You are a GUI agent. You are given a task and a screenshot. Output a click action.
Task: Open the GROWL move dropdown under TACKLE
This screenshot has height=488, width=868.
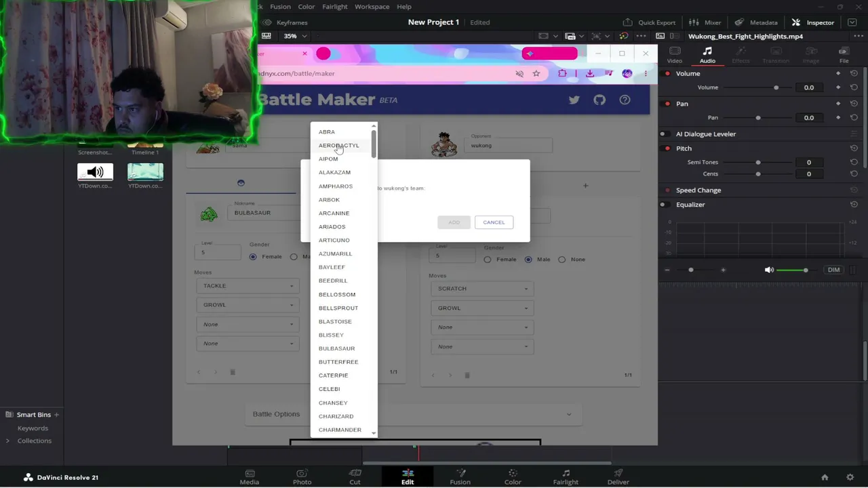[x=248, y=305]
